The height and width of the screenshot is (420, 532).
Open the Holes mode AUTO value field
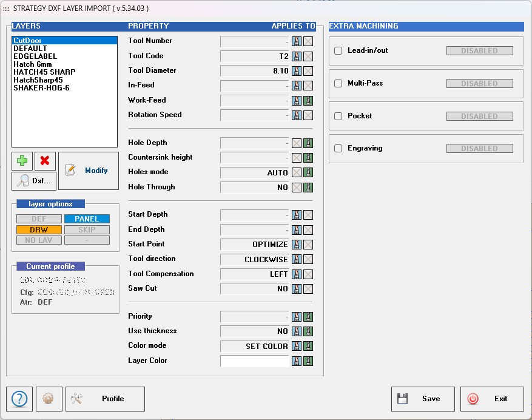[254, 172]
